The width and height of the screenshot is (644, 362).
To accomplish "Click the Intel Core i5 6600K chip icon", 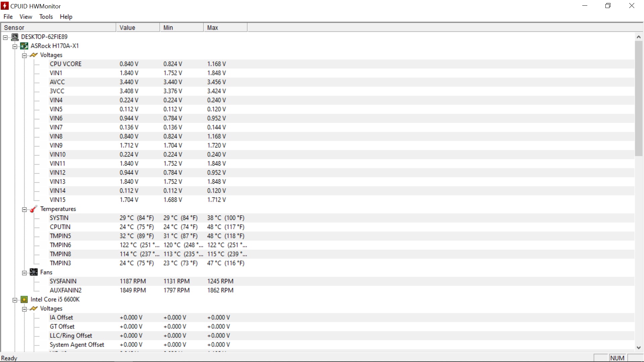I will pyautogui.click(x=24, y=299).
